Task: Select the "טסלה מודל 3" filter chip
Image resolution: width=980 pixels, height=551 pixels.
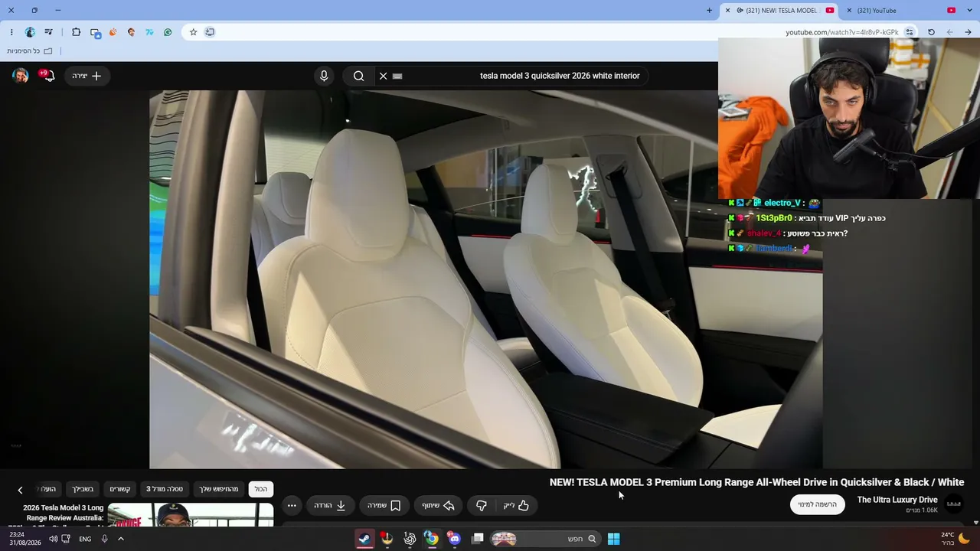Action: [165, 489]
